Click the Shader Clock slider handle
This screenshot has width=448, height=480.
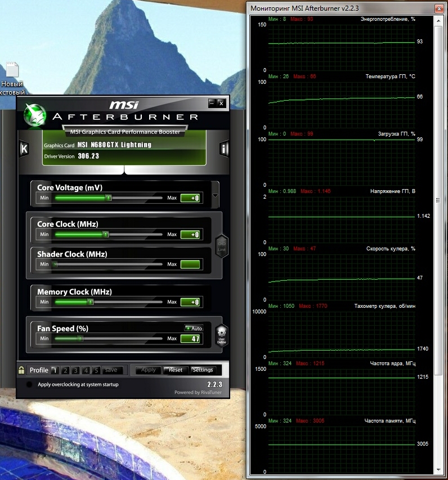coord(55,264)
